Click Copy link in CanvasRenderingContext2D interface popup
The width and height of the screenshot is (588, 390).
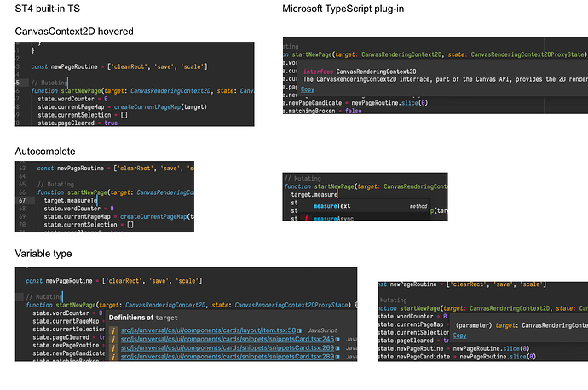click(308, 89)
